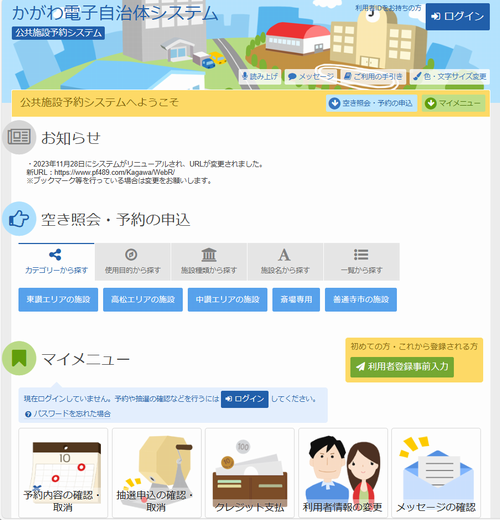Open the 読み上げ read-aloud option
Viewport: 500px width, 520px height.
260,77
